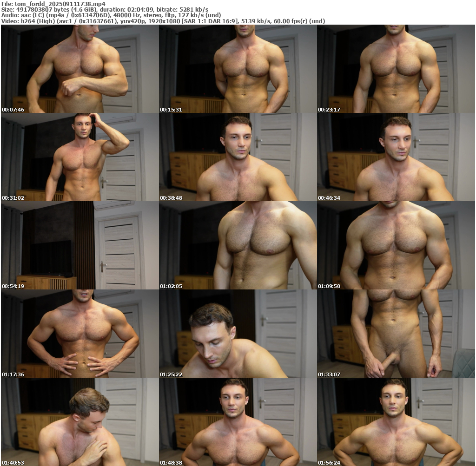The width and height of the screenshot is (476, 466).
Task: Select the frame at 00:23:17
Action: point(396,69)
